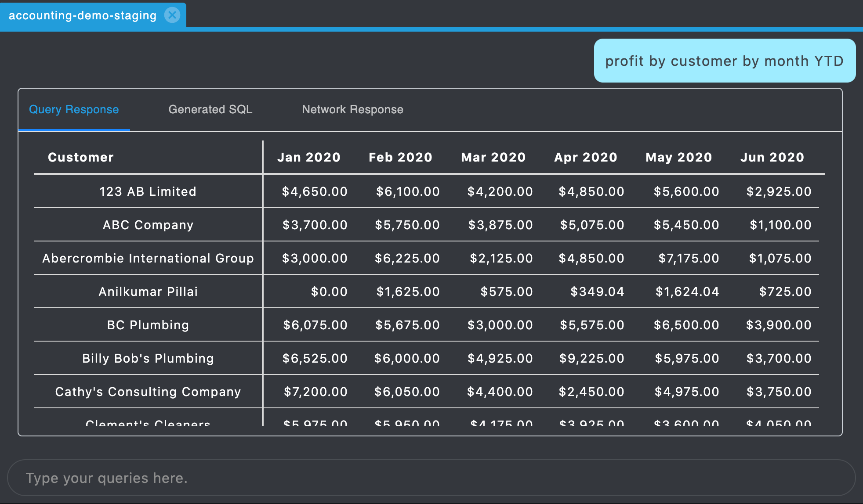Click the profit by customer query bubble
Screen dimensions: 863x504
(x=724, y=61)
